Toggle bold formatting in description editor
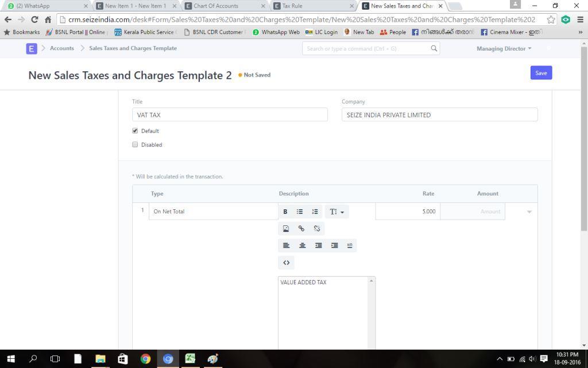The image size is (588, 368). pyautogui.click(x=285, y=212)
